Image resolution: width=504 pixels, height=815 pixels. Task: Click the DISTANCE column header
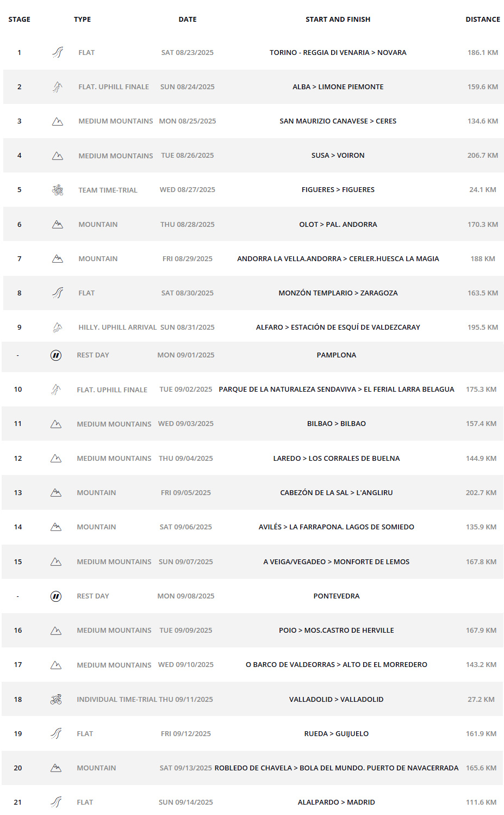pyautogui.click(x=483, y=19)
